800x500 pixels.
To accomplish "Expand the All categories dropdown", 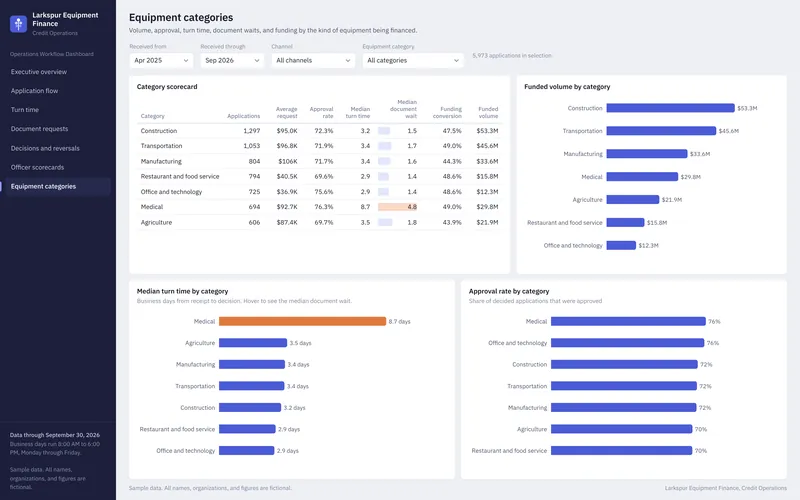I will [413, 60].
